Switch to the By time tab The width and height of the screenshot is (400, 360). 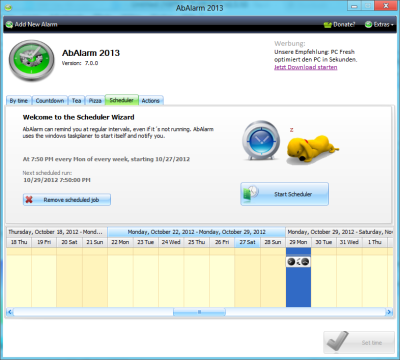point(19,101)
